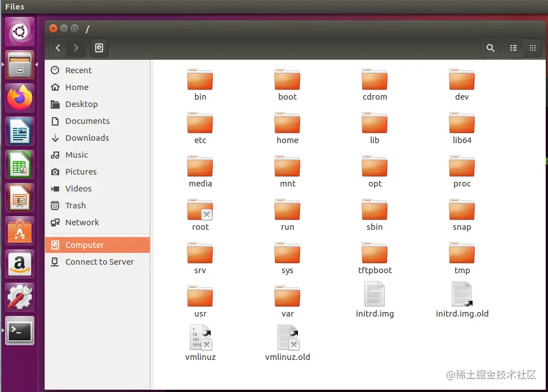The width and height of the screenshot is (548, 392).
Task: Open Music in the sidebar
Action: [97, 155]
